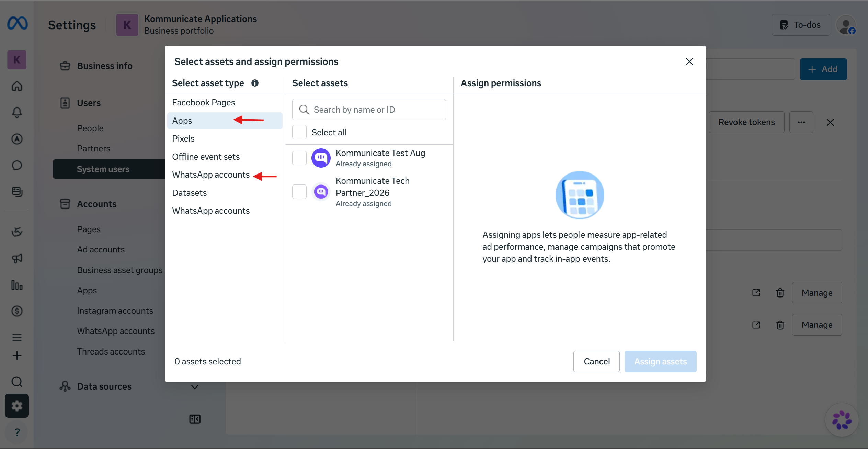Viewport: 868px width, 449px height.
Task: Click the Cancel button
Action: point(596,361)
